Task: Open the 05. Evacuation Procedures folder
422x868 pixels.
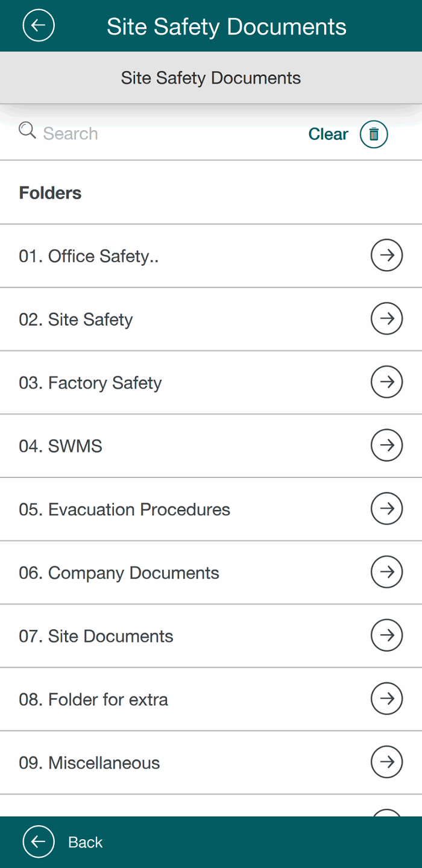Action: [x=124, y=509]
